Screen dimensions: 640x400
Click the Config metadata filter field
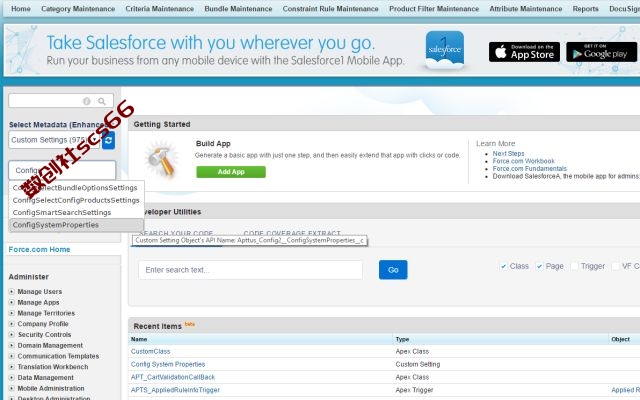pos(62,170)
